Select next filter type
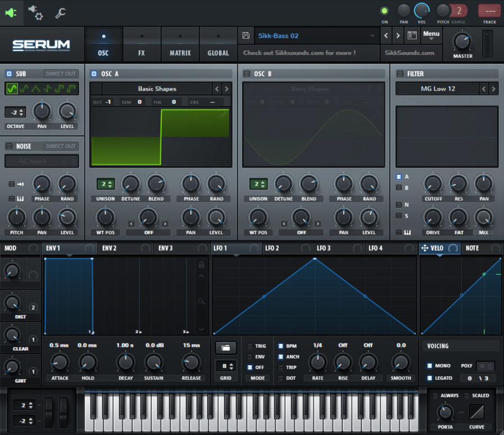Screen dimensions: 504x435 click(493, 89)
